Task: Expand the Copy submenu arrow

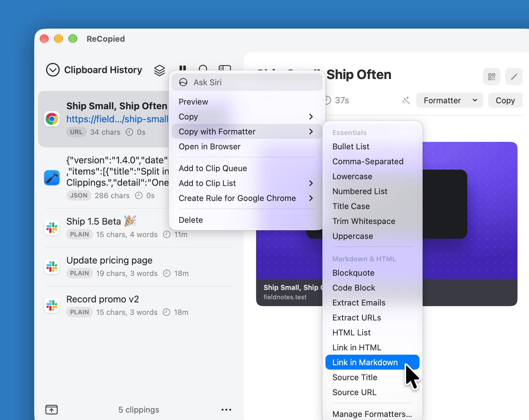Action: pos(311,117)
